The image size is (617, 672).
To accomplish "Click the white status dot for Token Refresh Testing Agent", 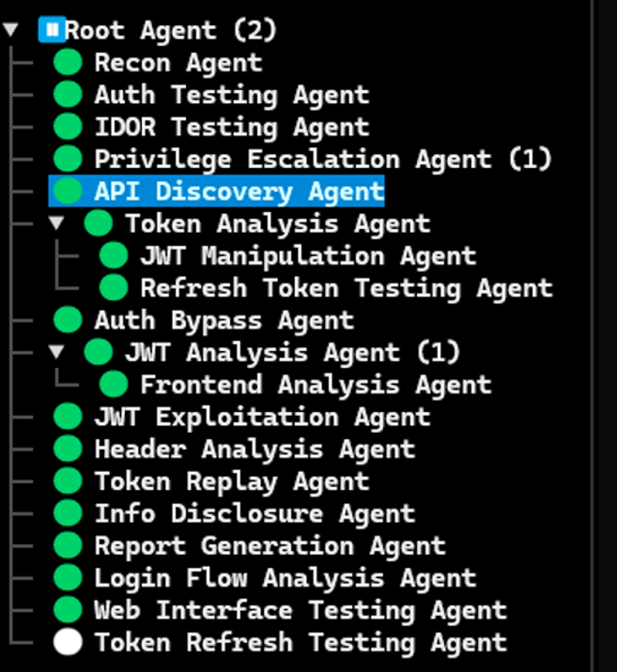I will (x=68, y=643).
